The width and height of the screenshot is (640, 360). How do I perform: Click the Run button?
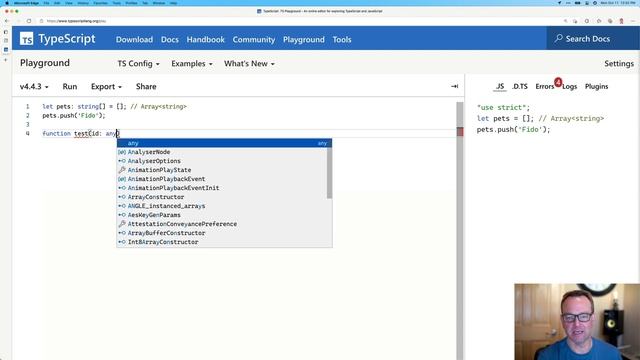tap(70, 87)
